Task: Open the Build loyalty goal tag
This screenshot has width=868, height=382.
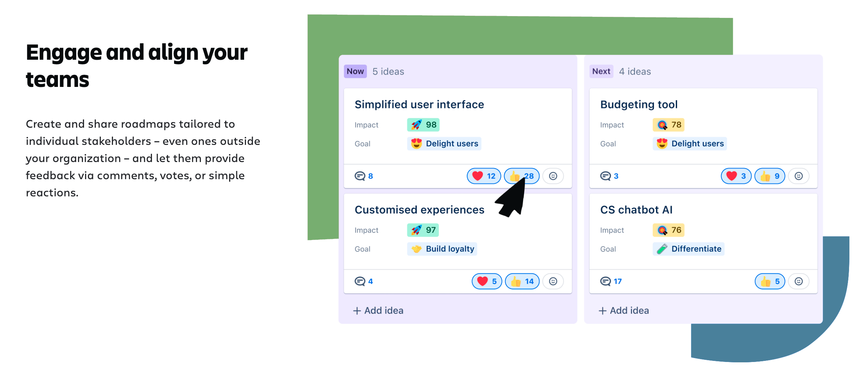Action: (442, 249)
